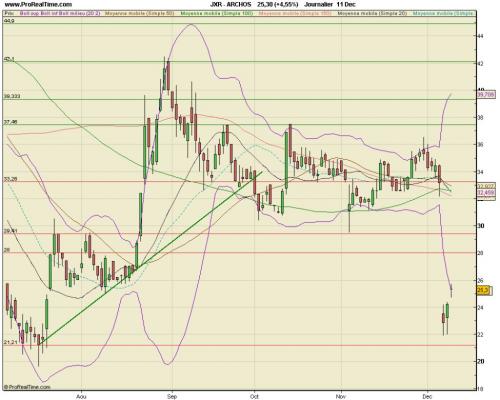Click the 44,9 horizontal level label

(x=8, y=21)
